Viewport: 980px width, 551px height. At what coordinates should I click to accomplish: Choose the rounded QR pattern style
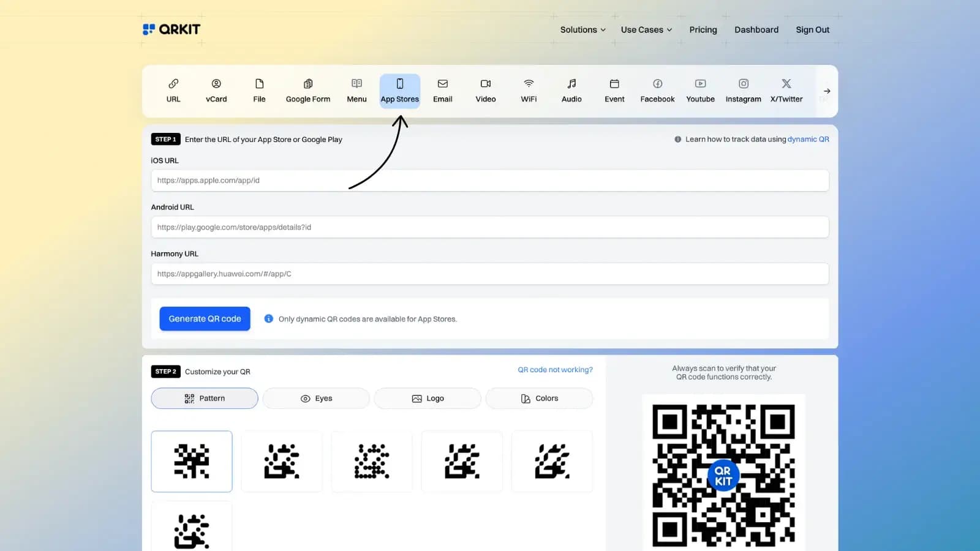point(282,461)
